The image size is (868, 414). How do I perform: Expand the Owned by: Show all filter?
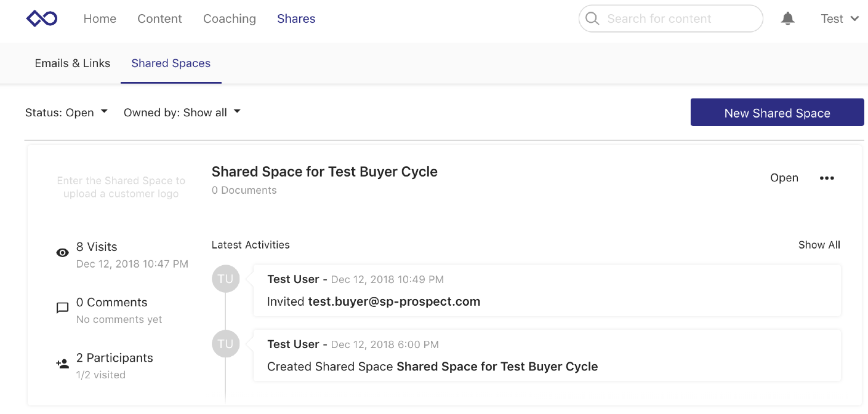pos(182,112)
